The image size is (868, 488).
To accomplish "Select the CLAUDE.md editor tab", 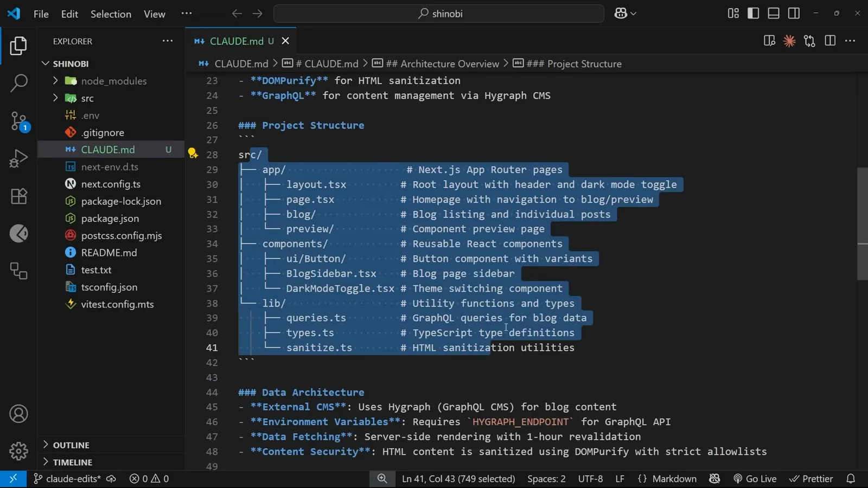I will [241, 41].
